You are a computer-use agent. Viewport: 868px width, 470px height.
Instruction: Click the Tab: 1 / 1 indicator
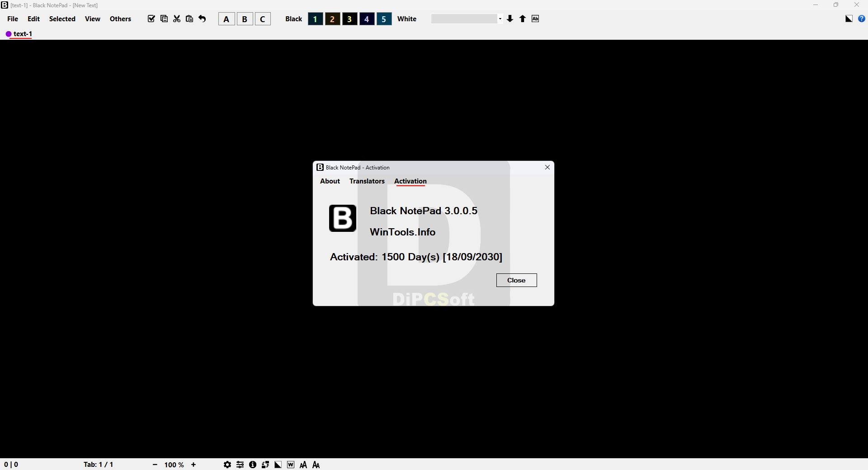tap(98, 465)
